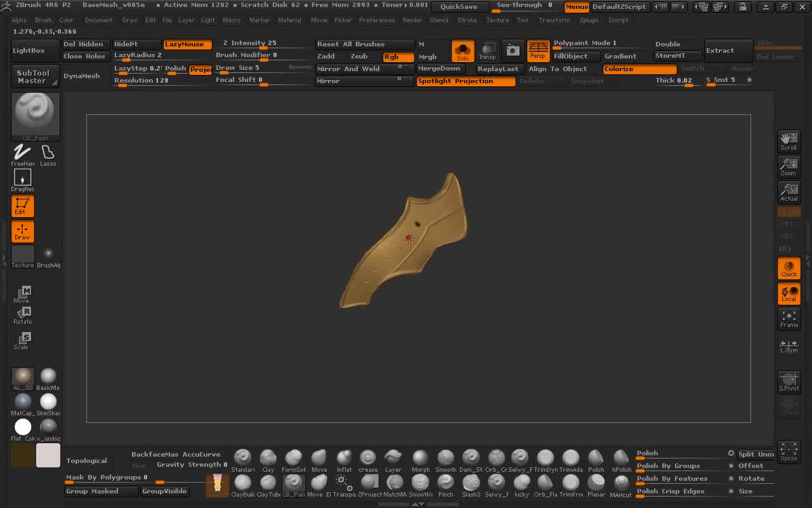Toggle Colorize option
812x508 pixels.
click(x=639, y=69)
